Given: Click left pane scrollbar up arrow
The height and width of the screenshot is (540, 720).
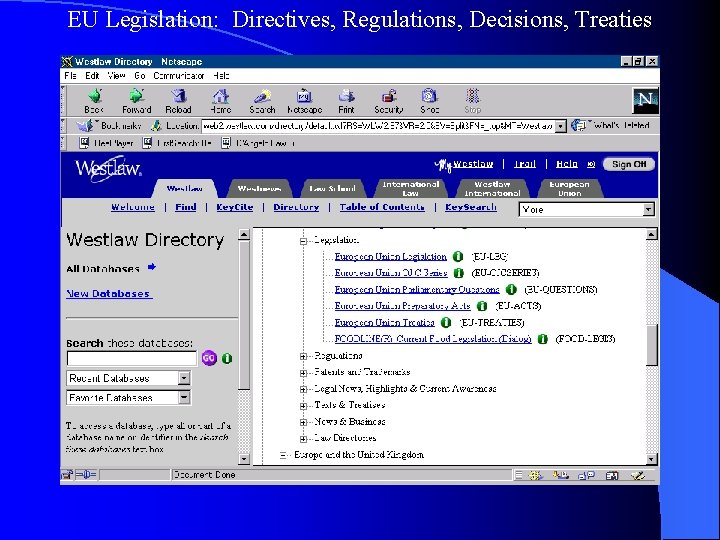Looking at the screenshot, I should [x=244, y=235].
